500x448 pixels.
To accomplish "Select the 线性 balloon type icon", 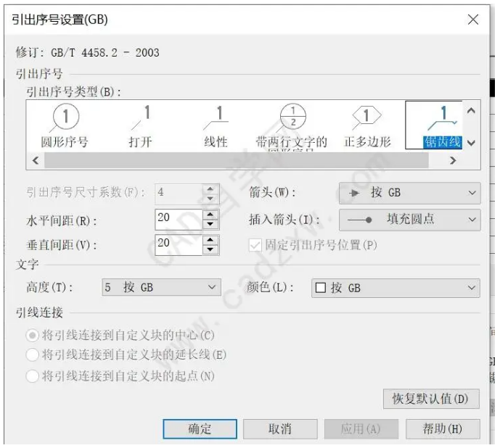I will pos(216,118).
